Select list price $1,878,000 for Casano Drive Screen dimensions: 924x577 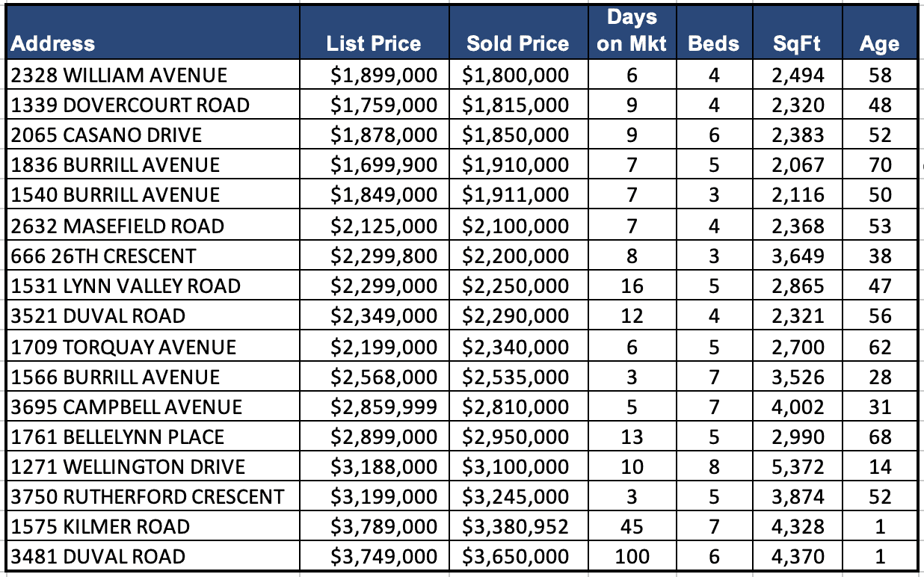(384, 135)
